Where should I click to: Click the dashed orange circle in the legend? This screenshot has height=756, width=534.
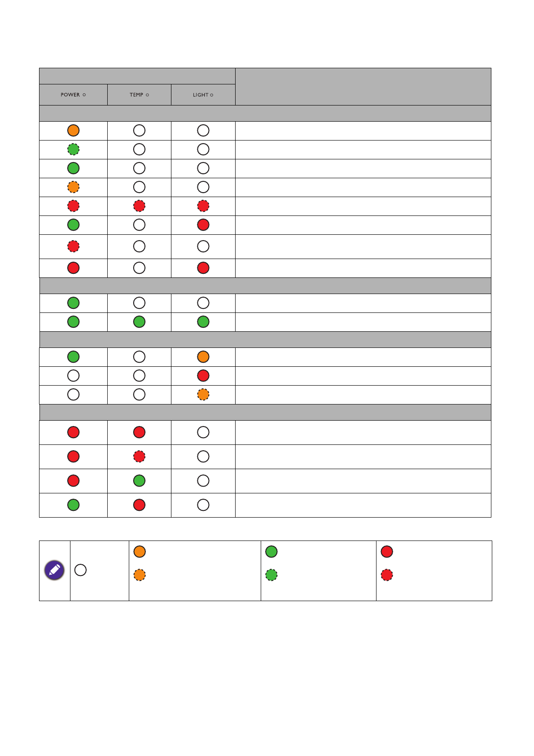pyautogui.click(x=140, y=575)
